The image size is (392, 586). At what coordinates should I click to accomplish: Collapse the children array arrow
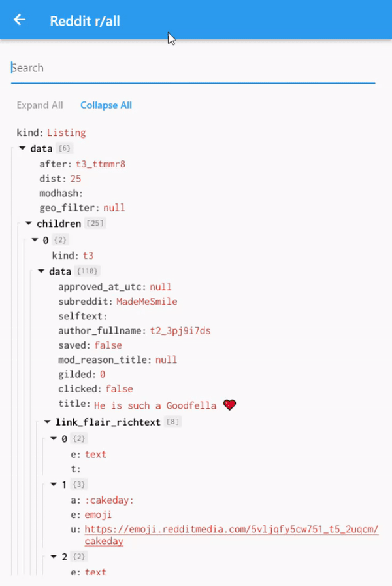[29, 223]
